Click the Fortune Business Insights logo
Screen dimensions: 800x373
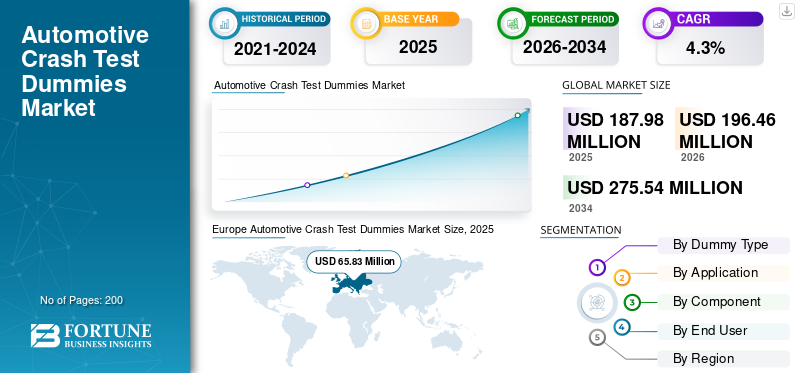click(x=91, y=335)
